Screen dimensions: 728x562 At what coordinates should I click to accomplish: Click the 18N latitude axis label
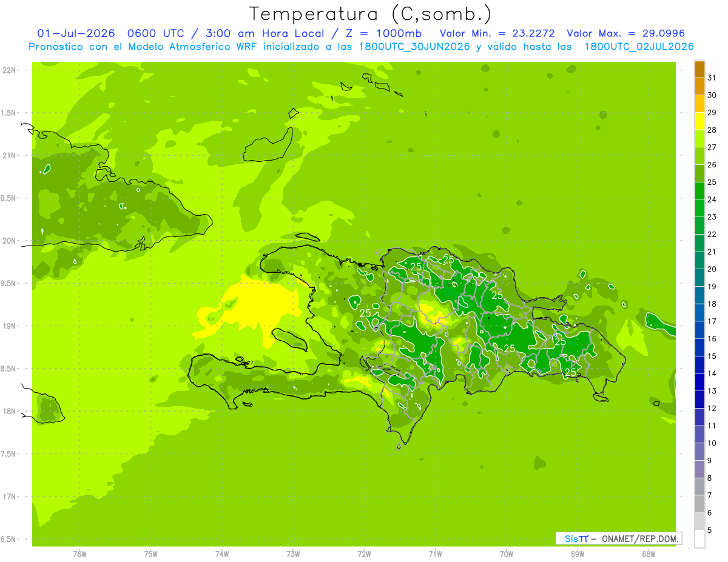tap(9, 412)
